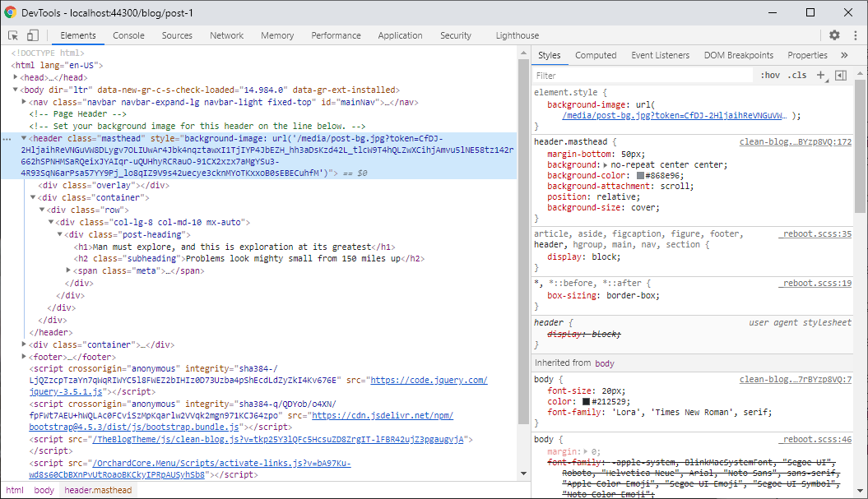Show more Styles pane tabs chevron
The height and width of the screenshot is (499, 868).
844,55
